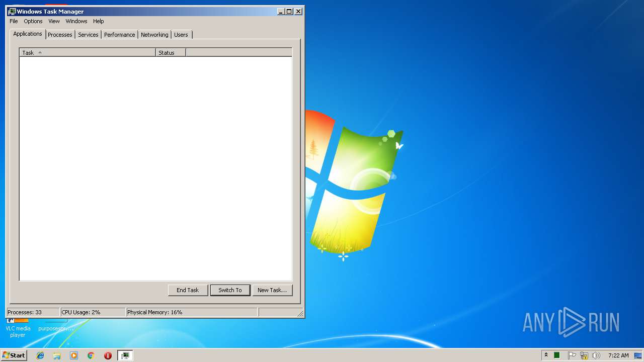644x362 pixels.
Task: Switch to the Applications tab
Action: [x=28, y=34]
